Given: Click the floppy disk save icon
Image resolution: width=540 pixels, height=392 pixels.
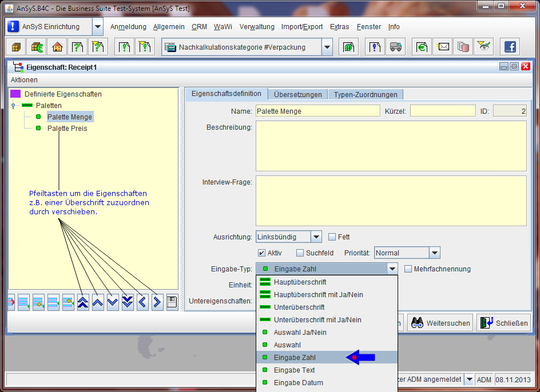Looking at the screenshot, I should click(172, 302).
